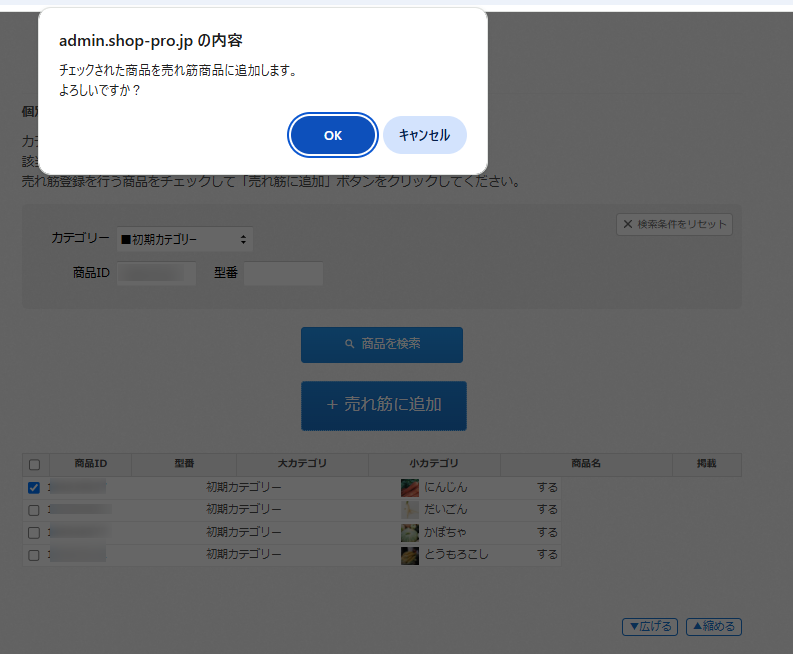Click OK to confirm adding to best sellers
Image resolution: width=793 pixels, height=654 pixels.
[x=333, y=136]
